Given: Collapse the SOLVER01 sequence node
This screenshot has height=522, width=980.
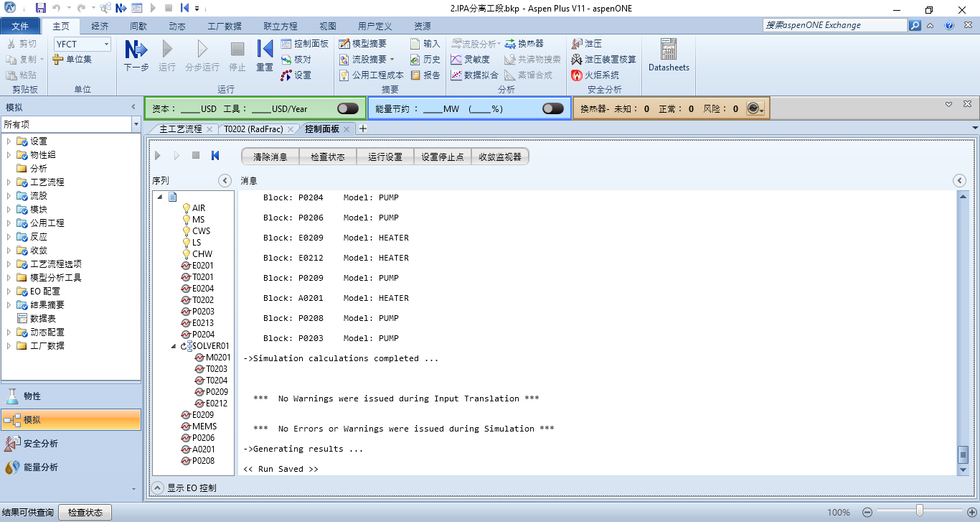Looking at the screenshot, I should click(x=174, y=346).
